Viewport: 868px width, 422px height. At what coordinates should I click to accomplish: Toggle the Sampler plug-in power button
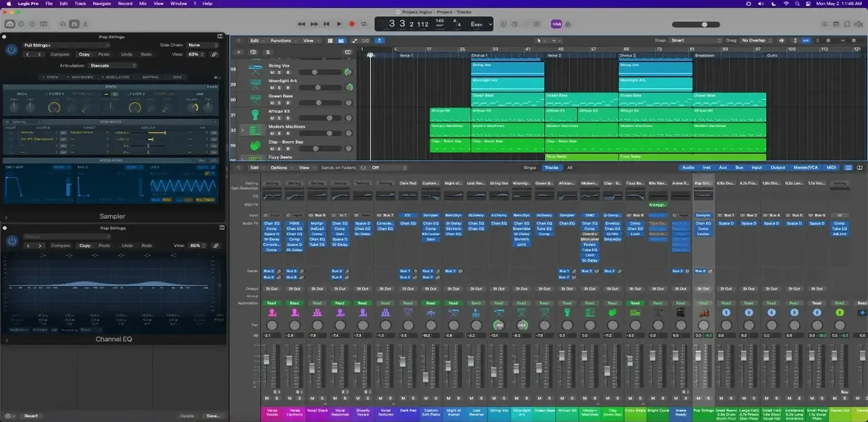[11, 49]
